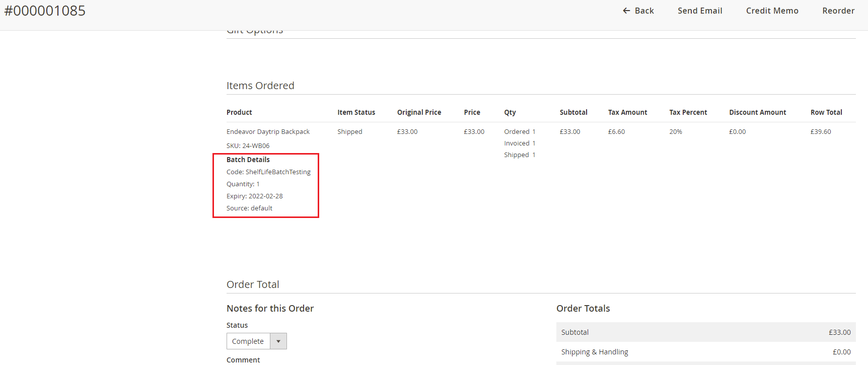The height and width of the screenshot is (365, 868).
Task: Click the Batch Details heading
Action: 248,160
